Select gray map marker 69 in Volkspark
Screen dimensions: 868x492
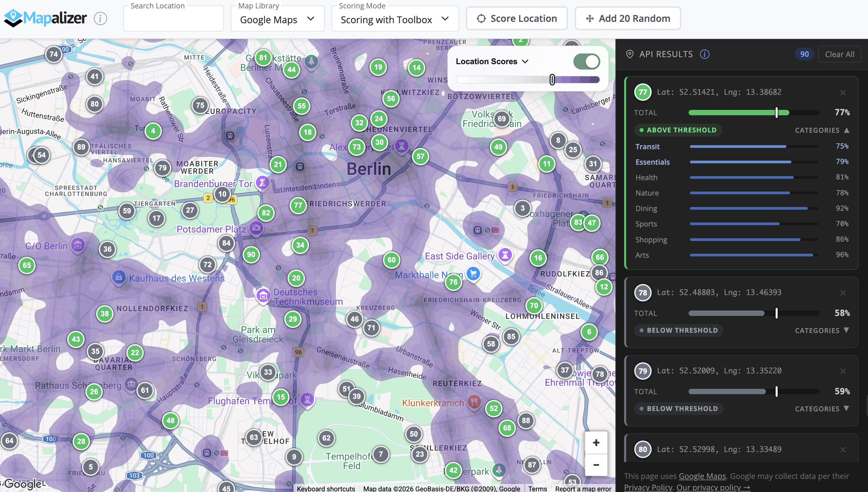pyautogui.click(x=502, y=119)
